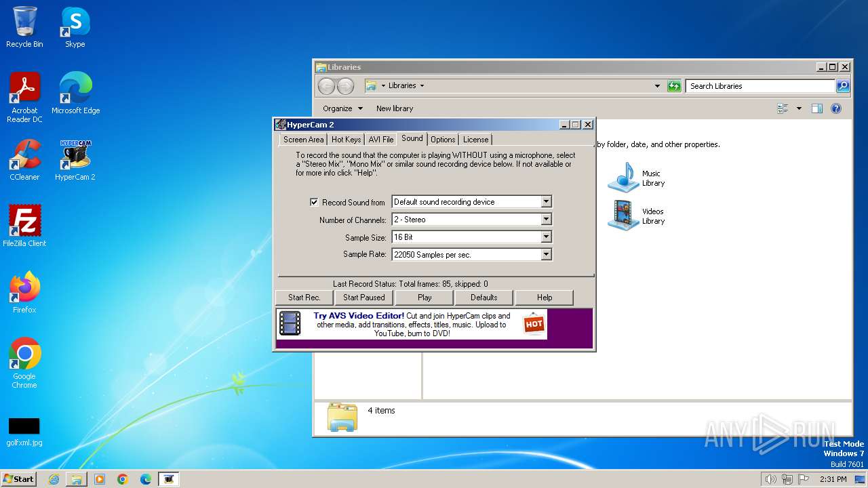Viewport: 868px width, 488px height.
Task: Click the Start Paused button
Action: pyautogui.click(x=364, y=298)
